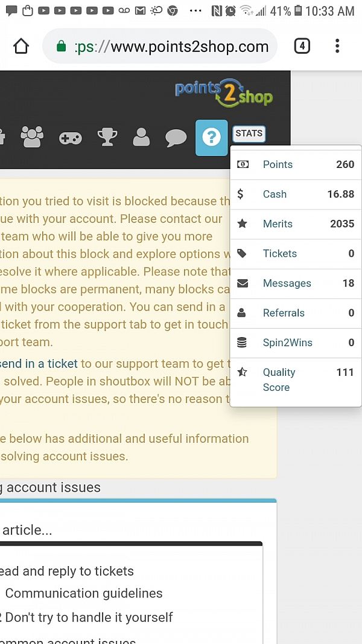Image resolution: width=362 pixels, height=644 pixels.
Task: Open the trophy contests icon
Action: [x=107, y=137]
